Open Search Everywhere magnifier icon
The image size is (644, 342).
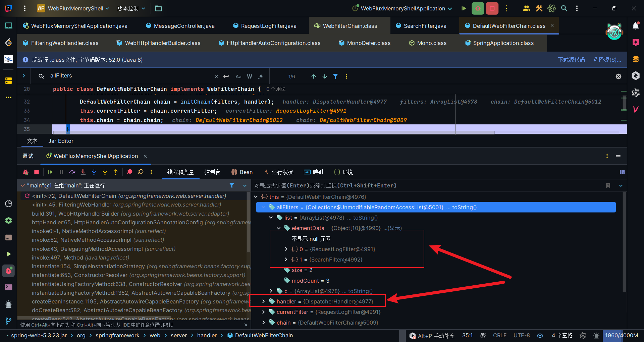tap(564, 8)
